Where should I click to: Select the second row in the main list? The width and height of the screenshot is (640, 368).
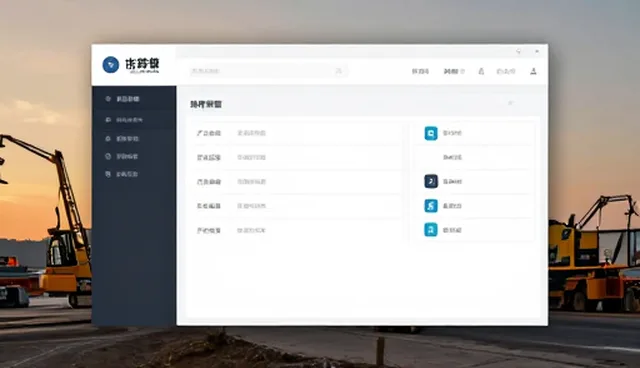pyautogui.click(x=297, y=157)
